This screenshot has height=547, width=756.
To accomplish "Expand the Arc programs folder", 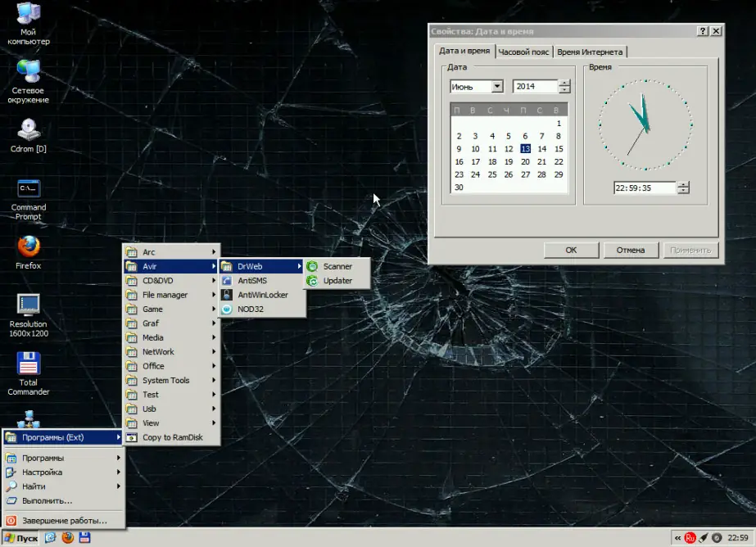I will coord(172,252).
